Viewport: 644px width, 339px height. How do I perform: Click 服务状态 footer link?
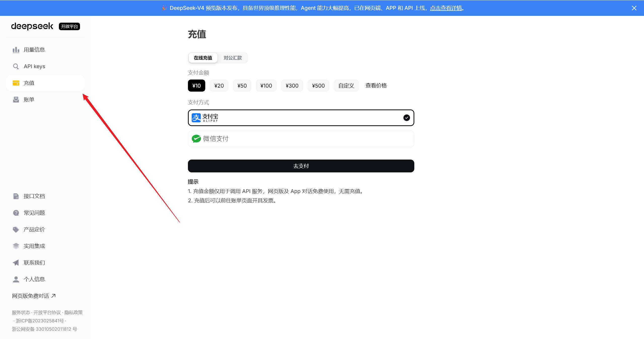[x=21, y=313]
